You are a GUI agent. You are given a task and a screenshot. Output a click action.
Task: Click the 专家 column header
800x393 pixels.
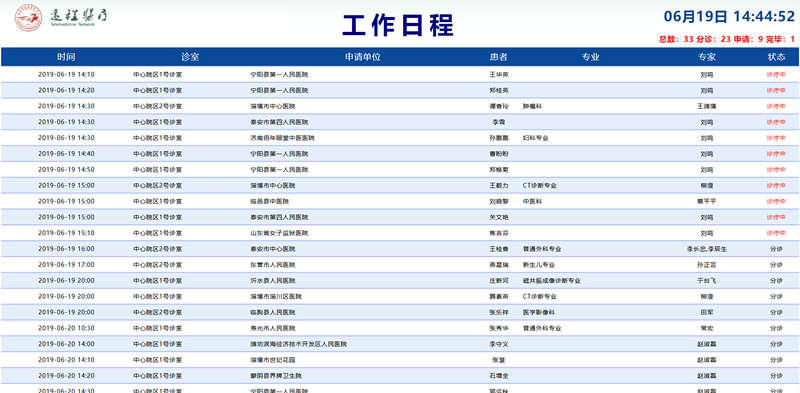707,57
